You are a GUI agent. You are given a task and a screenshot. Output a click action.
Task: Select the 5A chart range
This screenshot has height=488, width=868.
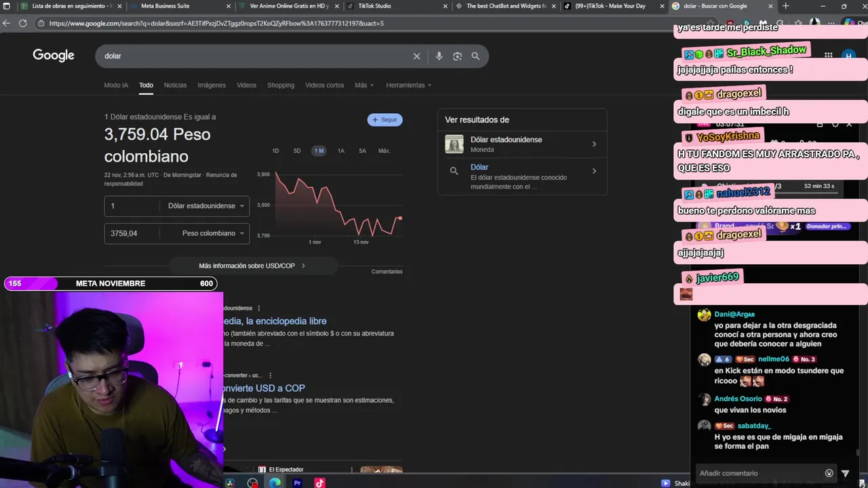click(363, 150)
